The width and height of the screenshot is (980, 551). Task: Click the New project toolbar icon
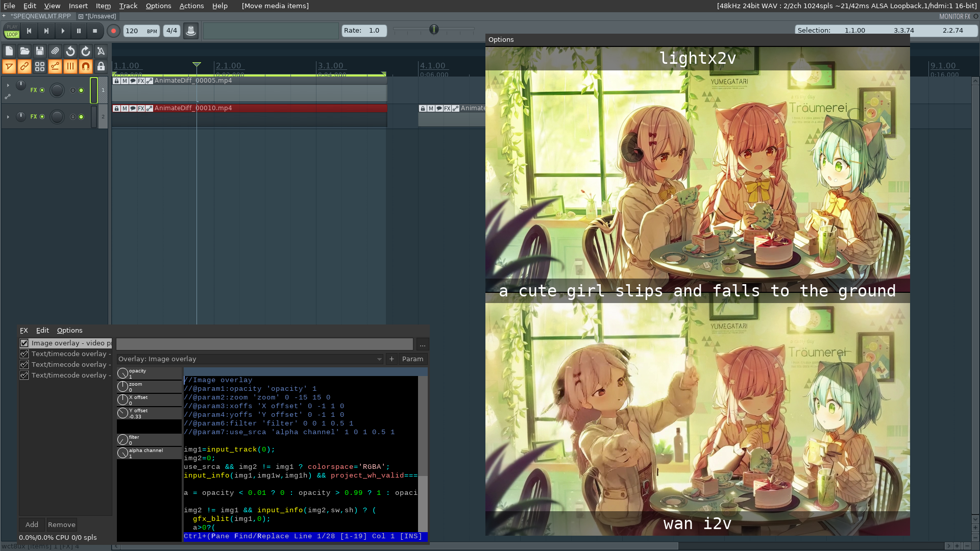pos(9,51)
